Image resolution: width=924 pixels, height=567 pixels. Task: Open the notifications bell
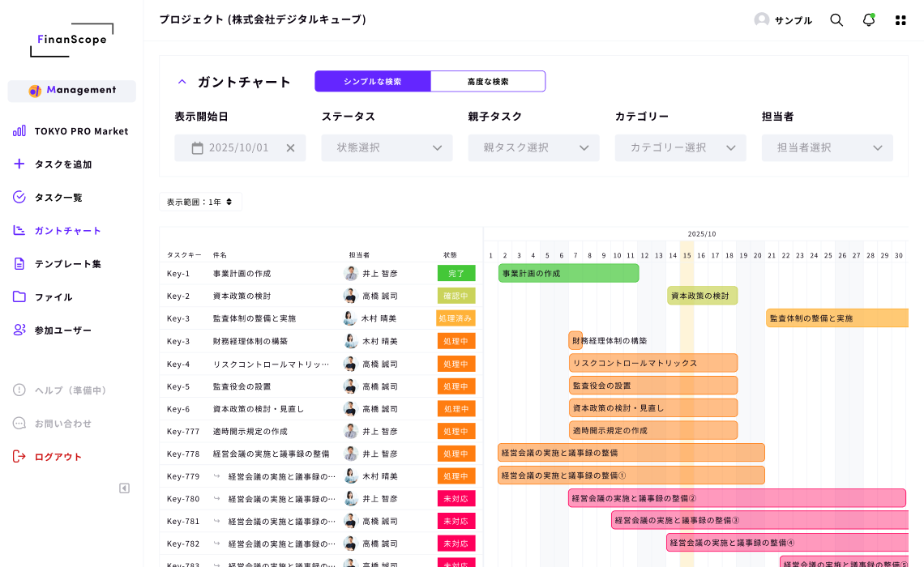coord(868,20)
